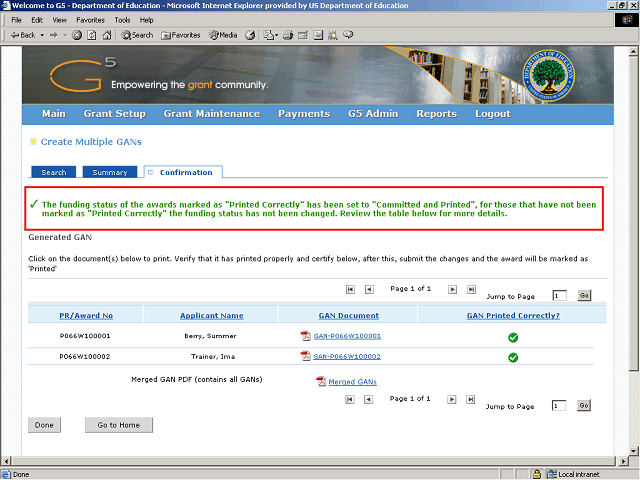Open the Help menu
The width and height of the screenshot is (640, 480).
[x=146, y=20]
